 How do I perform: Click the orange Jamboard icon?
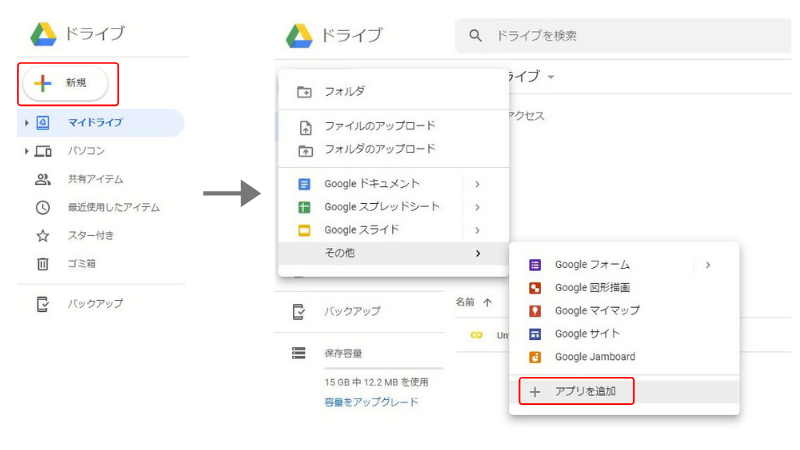(x=535, y=357)
